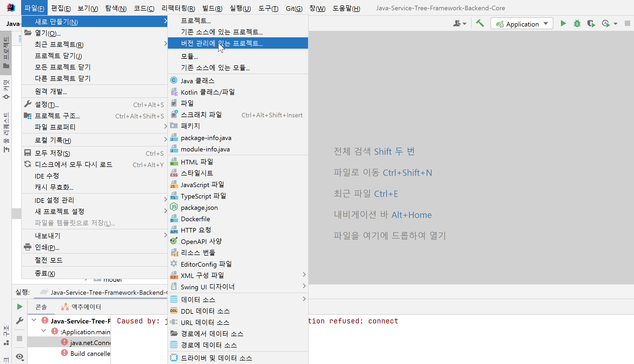This screenshot has height=364, width=634.
Task: Click the wrench icon in run panel
Action: (x=19, y=321)
